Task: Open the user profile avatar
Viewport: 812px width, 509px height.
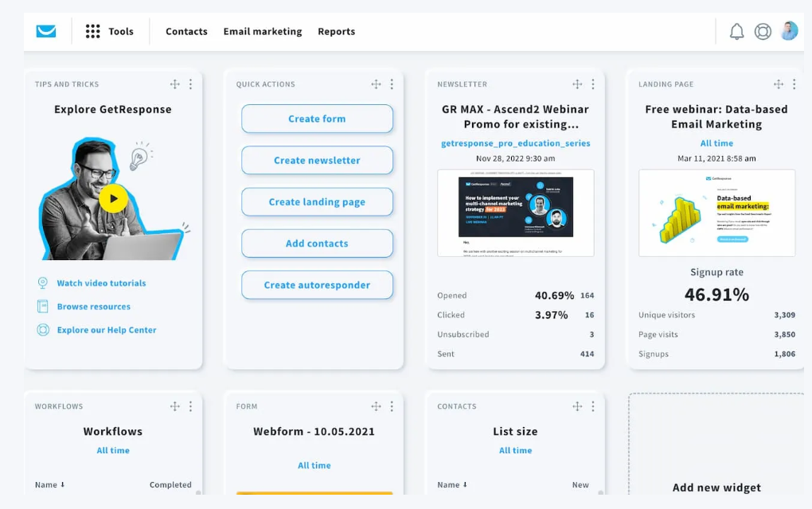Action: point(789,31)
